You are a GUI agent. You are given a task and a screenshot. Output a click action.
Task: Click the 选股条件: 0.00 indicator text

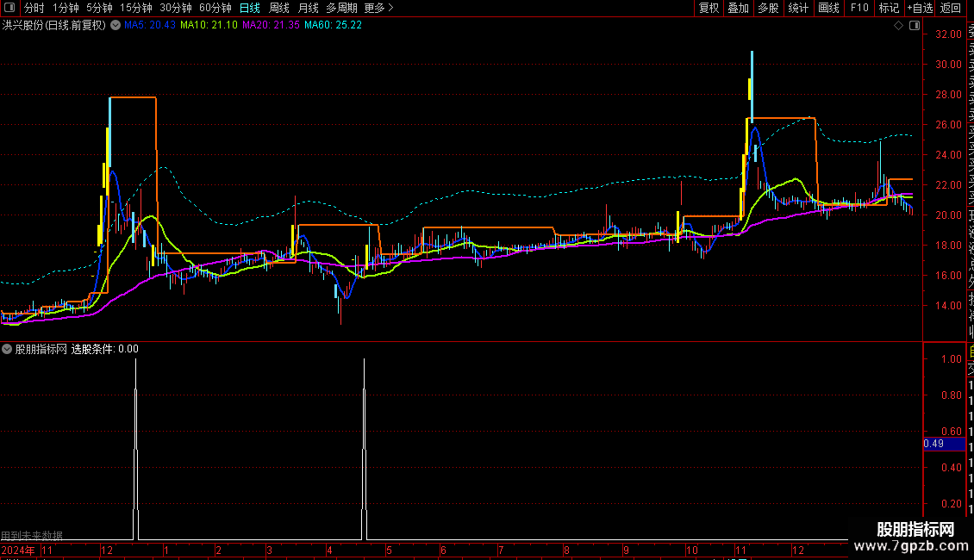point(105,349)
